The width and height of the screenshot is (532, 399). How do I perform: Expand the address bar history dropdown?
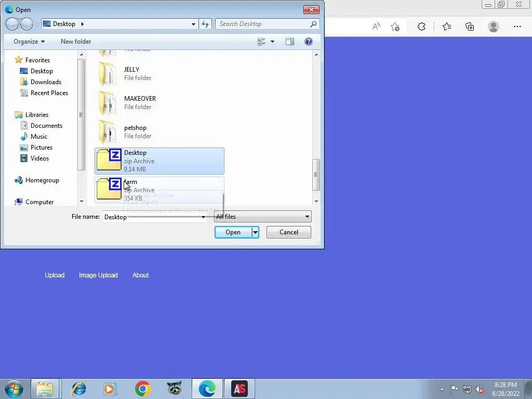(x=193, y=24)
